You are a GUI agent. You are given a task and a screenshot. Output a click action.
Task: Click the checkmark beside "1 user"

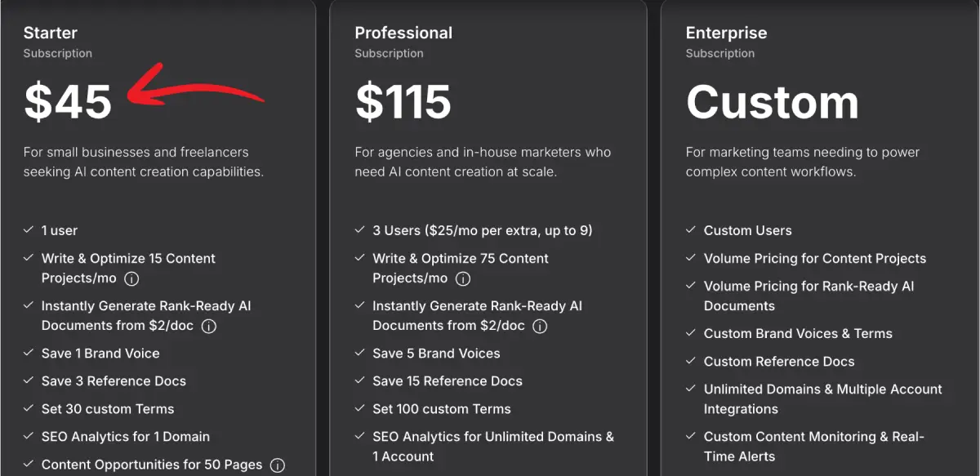click(29, 231)
